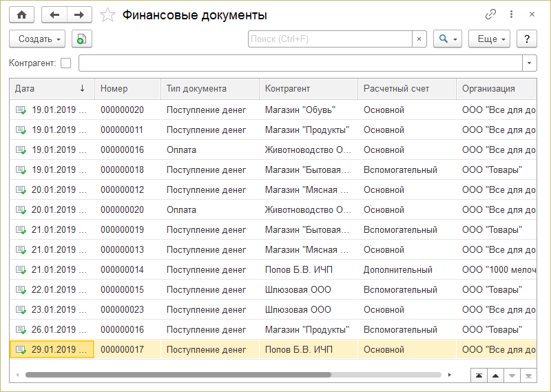
Task: Select Магазин "Продукты" in row 000000011
Action: click(307, 130)
